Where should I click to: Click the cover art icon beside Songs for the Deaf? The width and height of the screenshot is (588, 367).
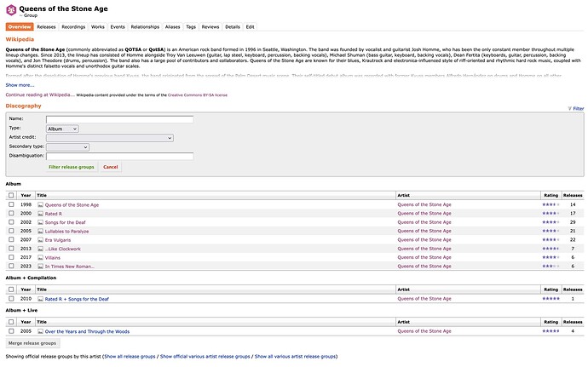tap(41, 222)
